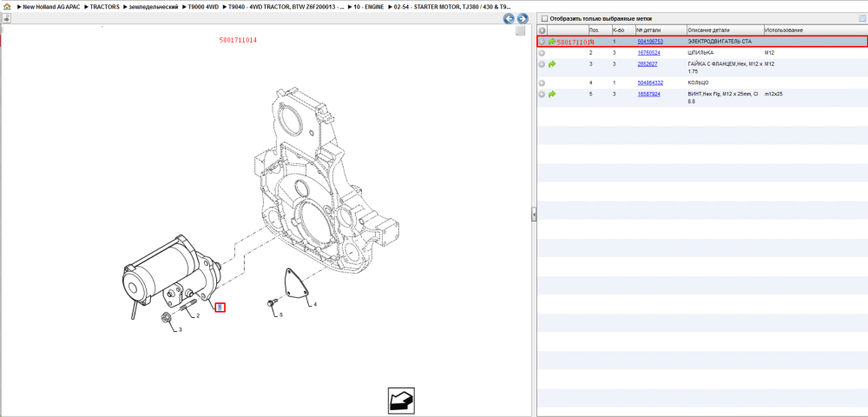
Task: Click the round add icon for part 16587924
Action: [x=542, y=94]
